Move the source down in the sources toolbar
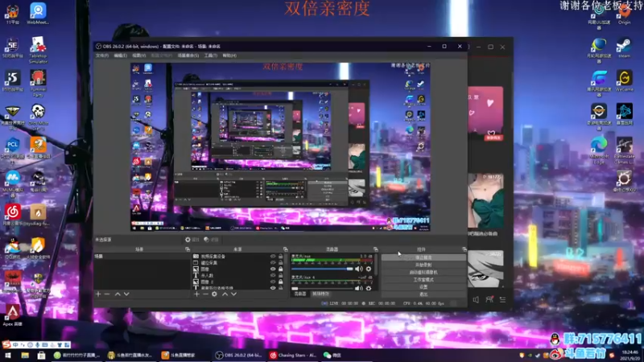Screen dimensions: 644x362 coord(233,294)
